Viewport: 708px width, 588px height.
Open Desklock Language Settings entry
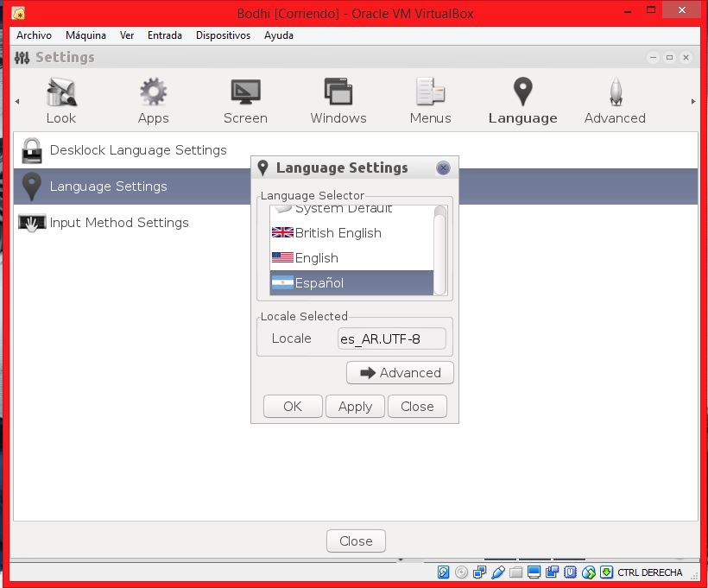point(138,150)
